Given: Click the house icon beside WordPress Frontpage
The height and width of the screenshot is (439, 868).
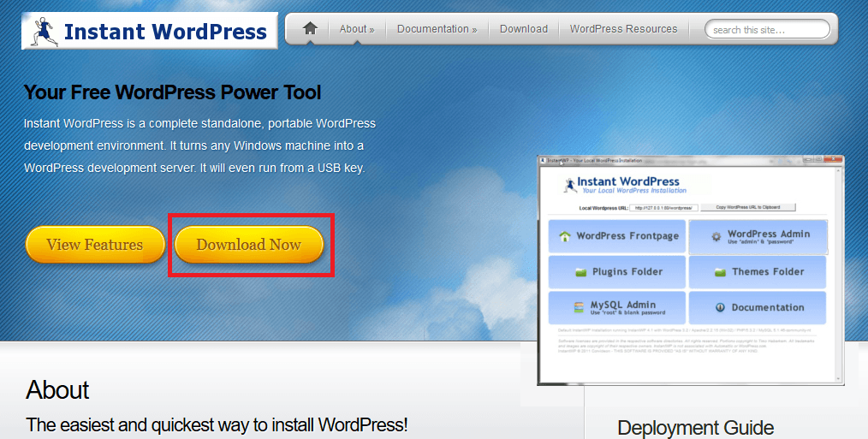Looking at the screenshot, I should pos(564,237).
